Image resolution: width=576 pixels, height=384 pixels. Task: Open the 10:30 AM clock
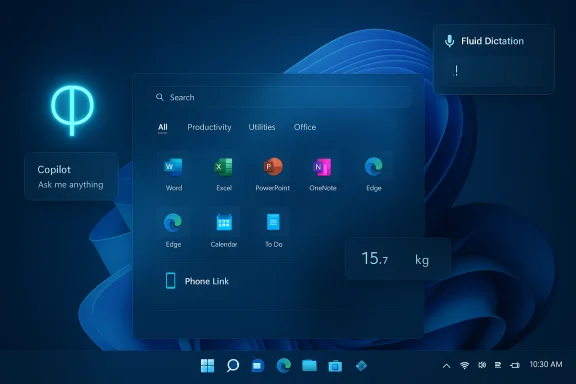pyautogui.click(x=546, y=364)
